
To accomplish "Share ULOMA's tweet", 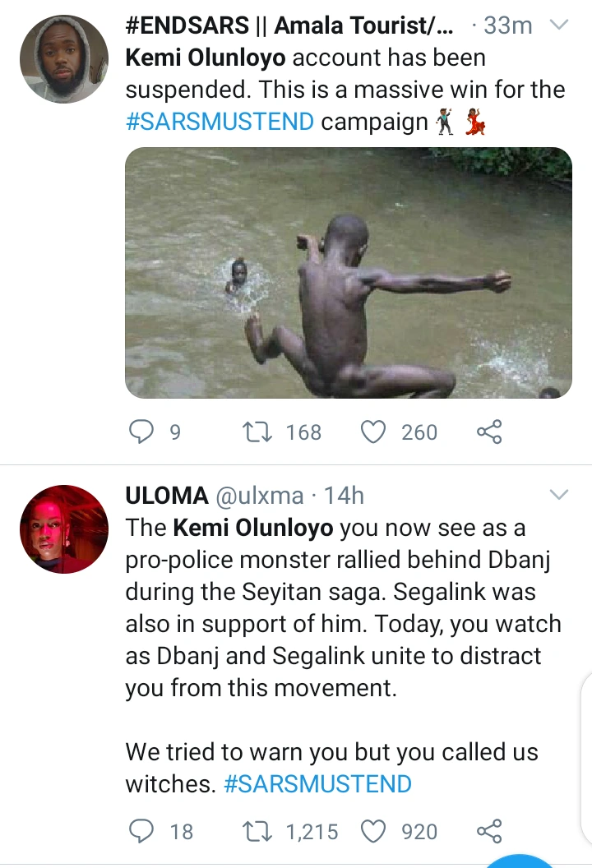I will [x=489, y=831].
